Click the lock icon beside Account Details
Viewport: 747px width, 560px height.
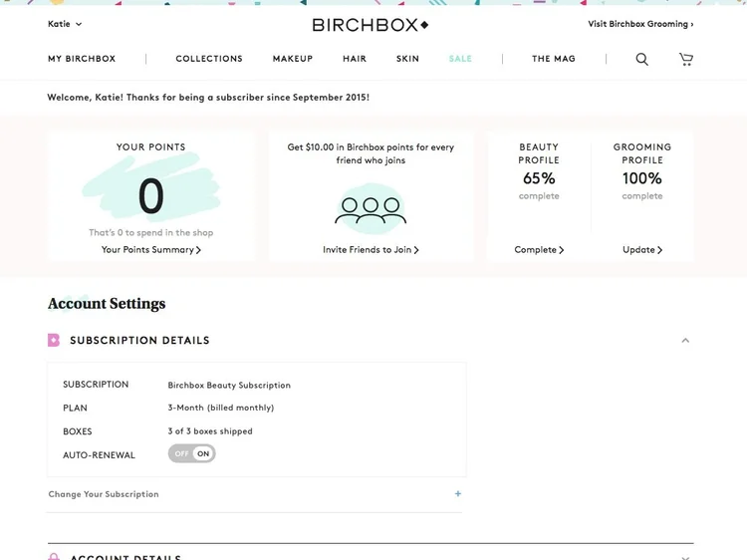[x=54, y=557]
